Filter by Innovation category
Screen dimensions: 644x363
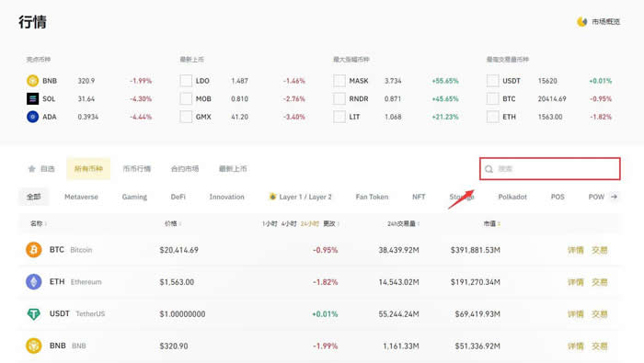[x=226, y=197]
